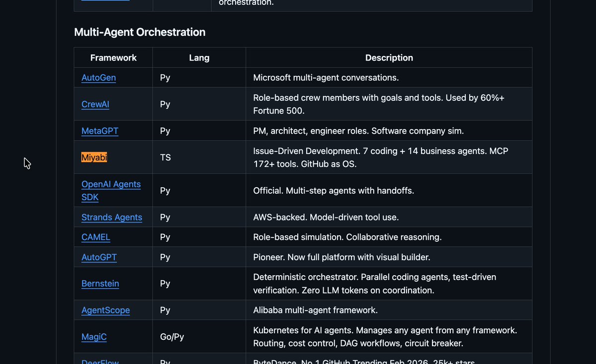This screenshot has width=596, height=364.
Task: Click 'Alibaba multi-agent framework.' description
Action: 316,310
